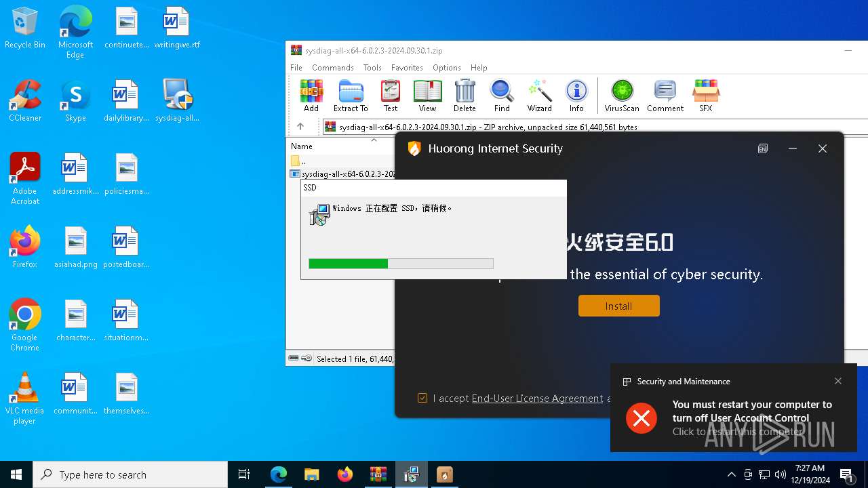Click the Add toolbar icon in WinRAR

(x=311, y=96)
